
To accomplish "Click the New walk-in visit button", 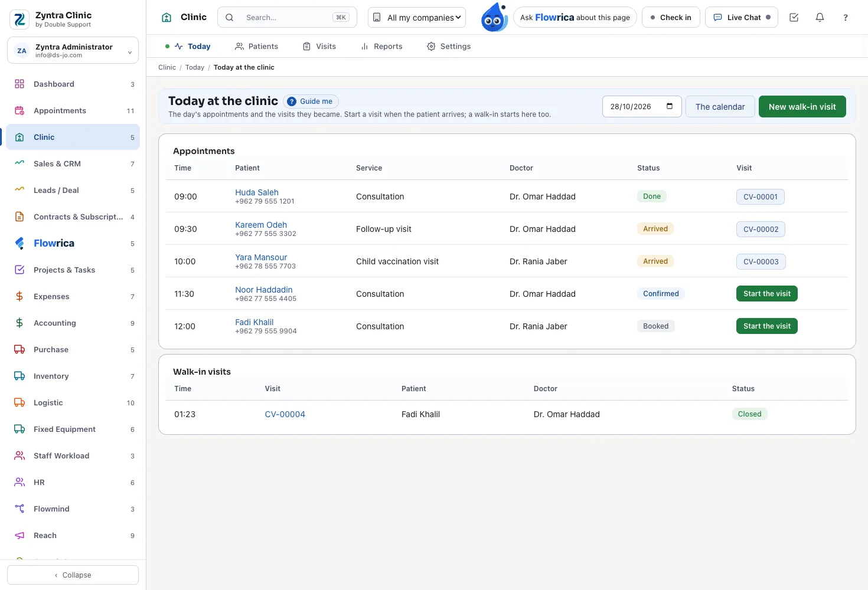I will [x=802, y=107].
